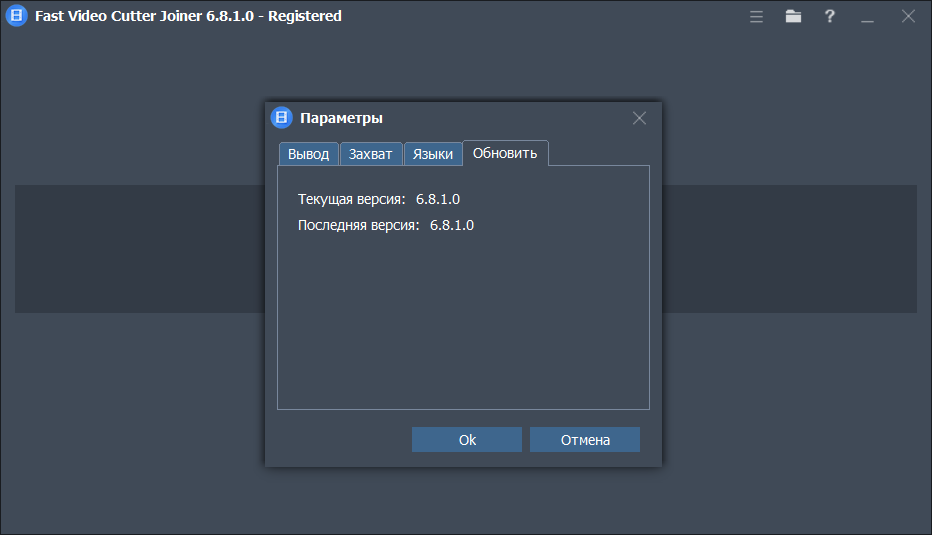Click the film icon beside Параметры
The image size is (932, 535).
(282, 118)
